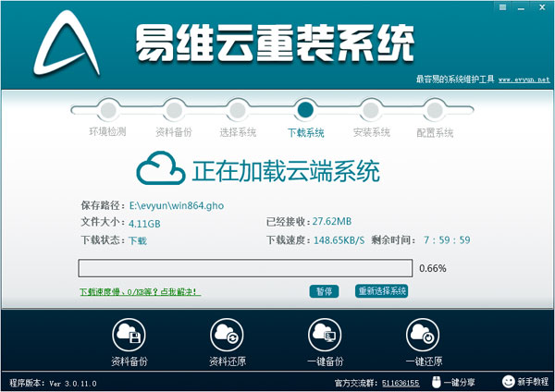Viewport: 555px width, 392px height.
Task: Select the 安装系统 step circle
Action: [370, 110]
